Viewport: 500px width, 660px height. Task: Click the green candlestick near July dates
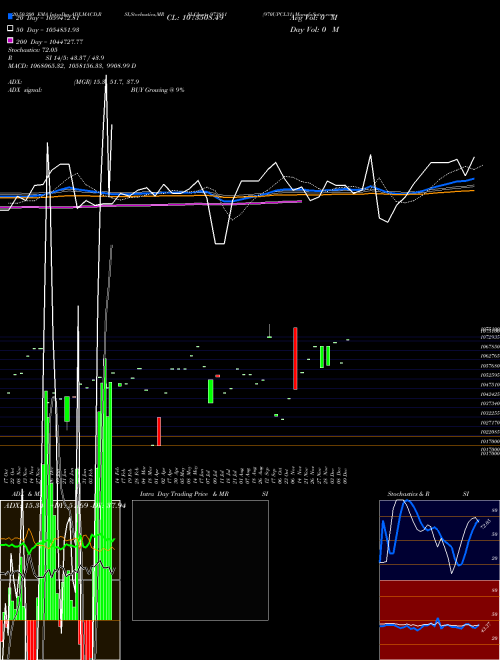tap(210, 391)
